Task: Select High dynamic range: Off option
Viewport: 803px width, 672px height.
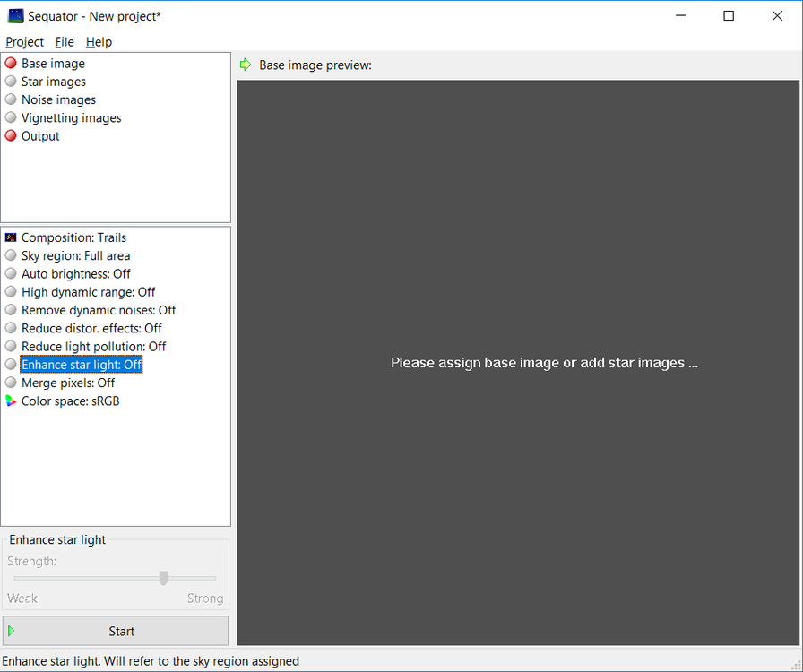Action: point(88,292)
